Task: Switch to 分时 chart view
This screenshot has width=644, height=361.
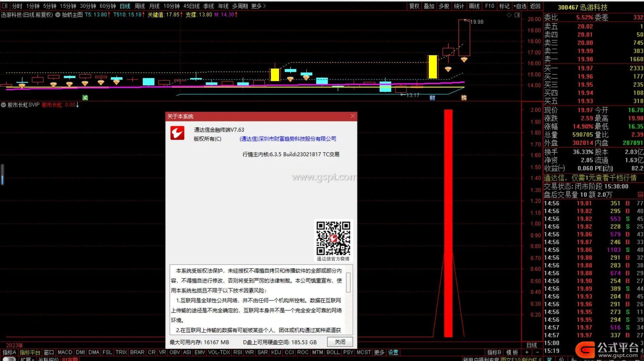Action: pos(17,6)
